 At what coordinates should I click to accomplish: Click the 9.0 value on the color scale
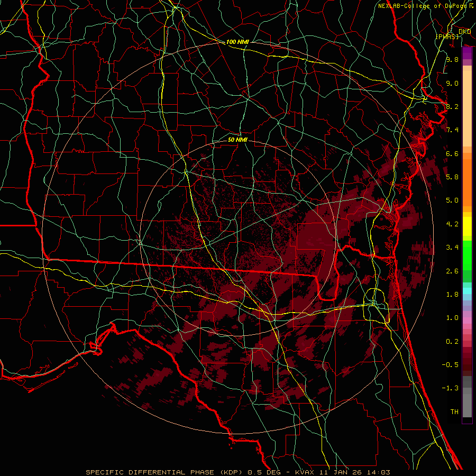pos(452,83)
